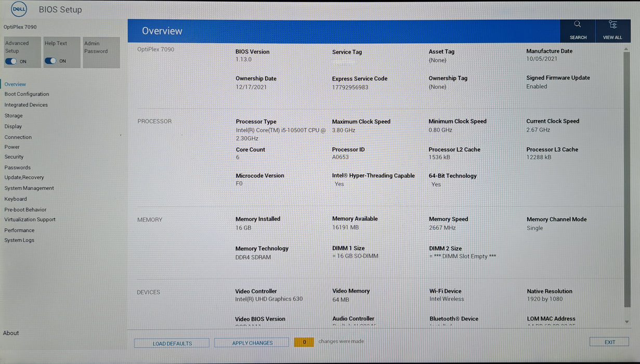Click Video Controller Intel UHD Graphics 630
This screenshot has height=364, width=640.
pos(269,299)
